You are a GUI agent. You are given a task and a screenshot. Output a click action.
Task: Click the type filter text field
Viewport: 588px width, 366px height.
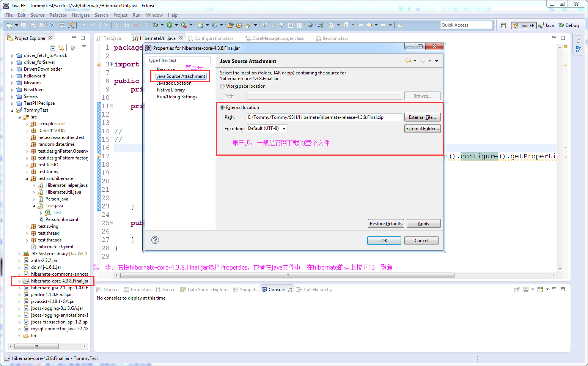(x=179, y=60)
